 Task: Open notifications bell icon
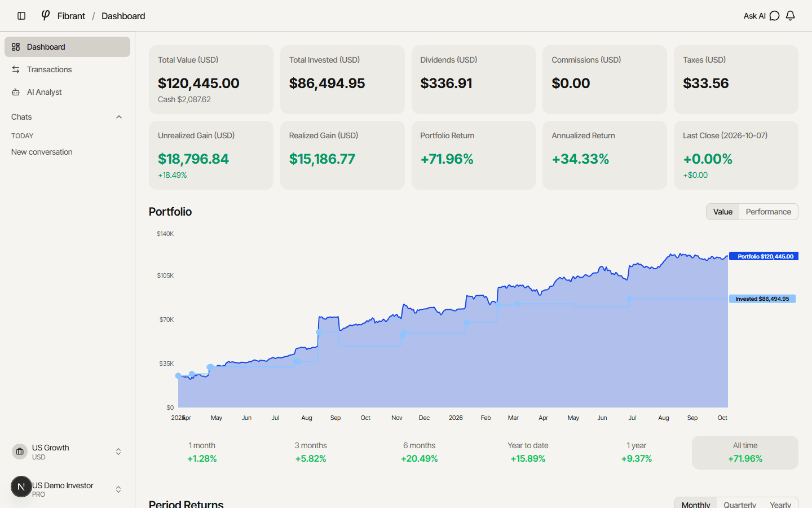791,16
